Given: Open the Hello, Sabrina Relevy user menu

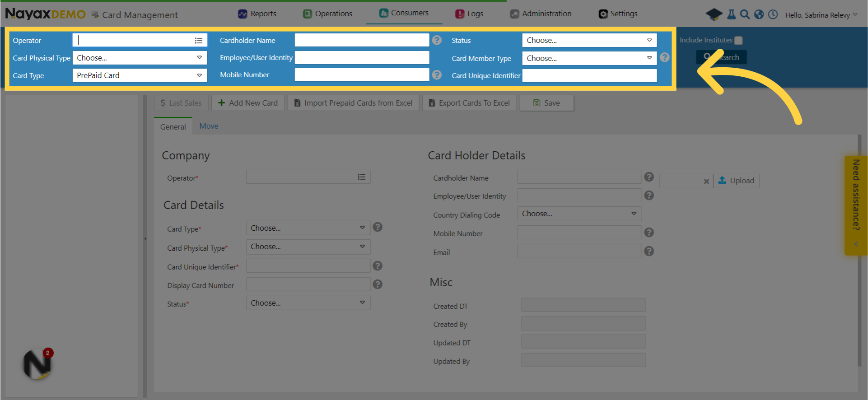Looking at the screenshot, I should click(821, 15).
